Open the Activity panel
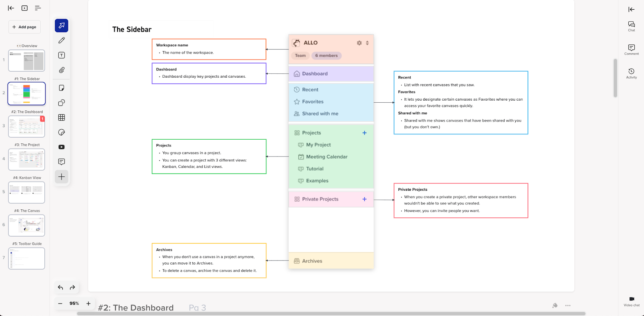The width and height of the screenshot is (644, 316). point(631,73)
